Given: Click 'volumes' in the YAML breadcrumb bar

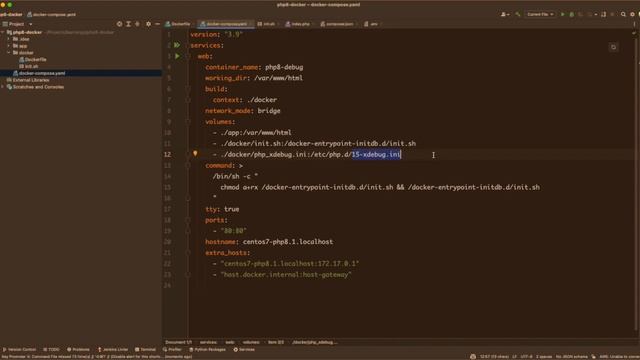Looking at the screenshot, I should point(251,342).
